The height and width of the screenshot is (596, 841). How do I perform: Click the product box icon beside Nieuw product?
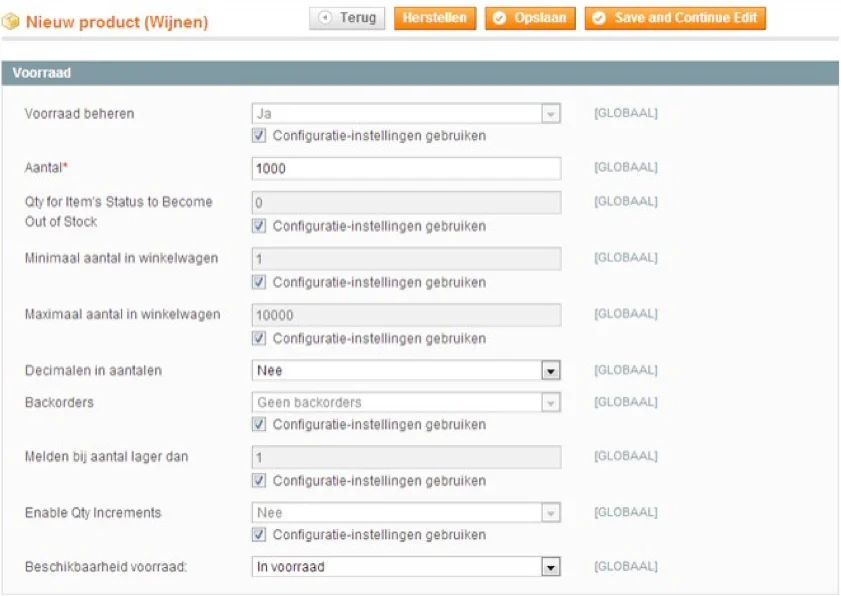pyautogui.click(x=10, y=21)
